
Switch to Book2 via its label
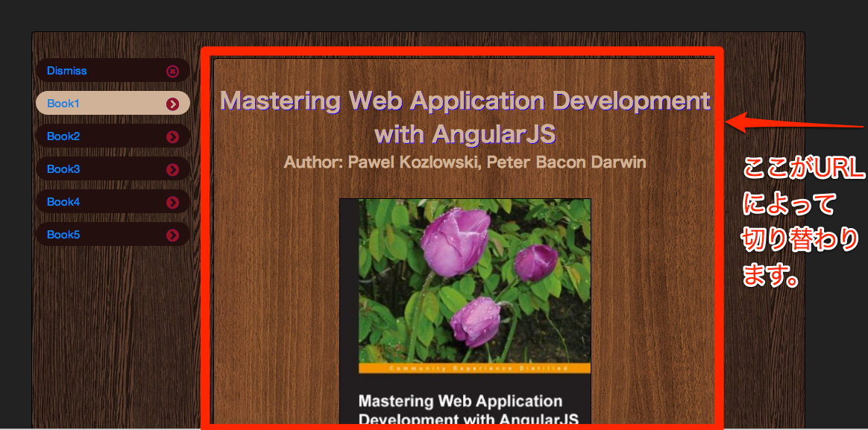click(63, 136)
